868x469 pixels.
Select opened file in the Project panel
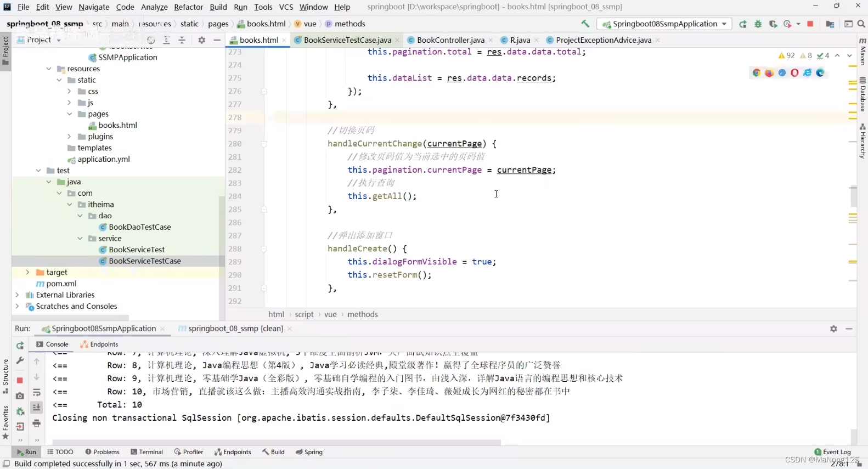pos(151,40)
